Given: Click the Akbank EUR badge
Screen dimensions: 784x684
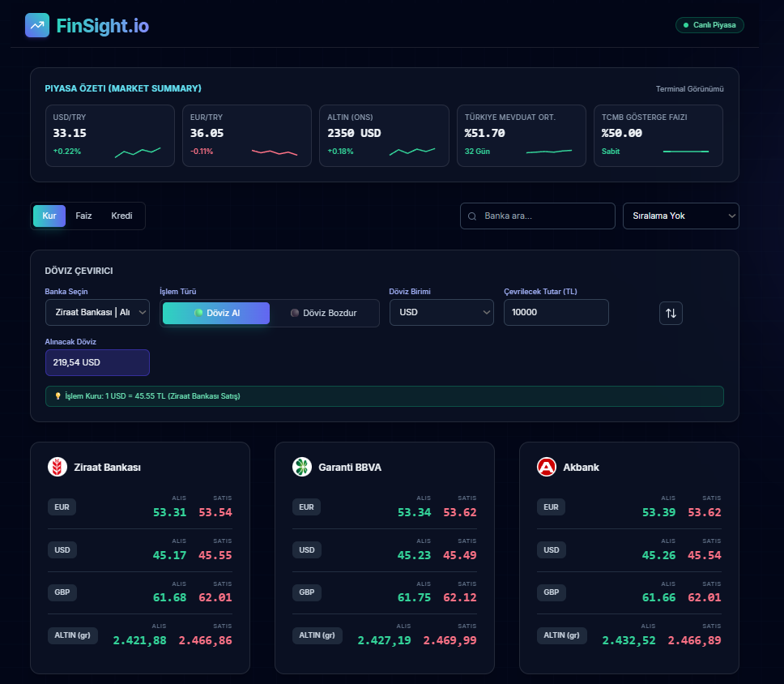Looking at the screenshot, I should tap(551, 507).
